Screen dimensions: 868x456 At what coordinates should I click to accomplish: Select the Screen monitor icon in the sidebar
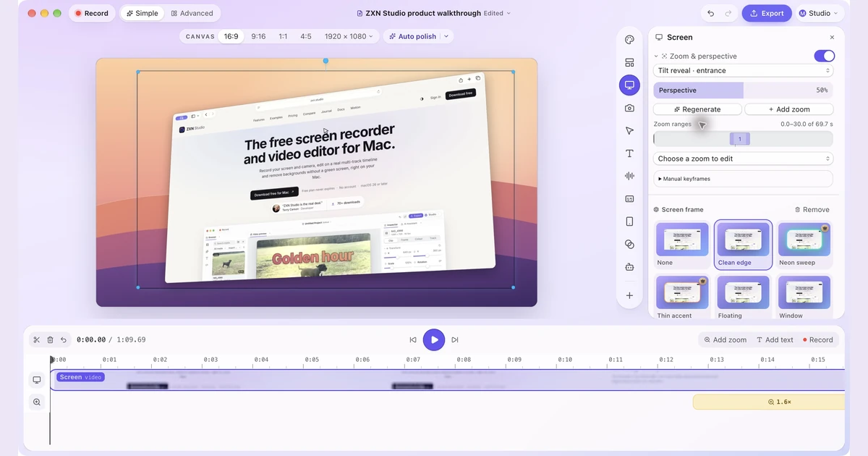[629, 85]
